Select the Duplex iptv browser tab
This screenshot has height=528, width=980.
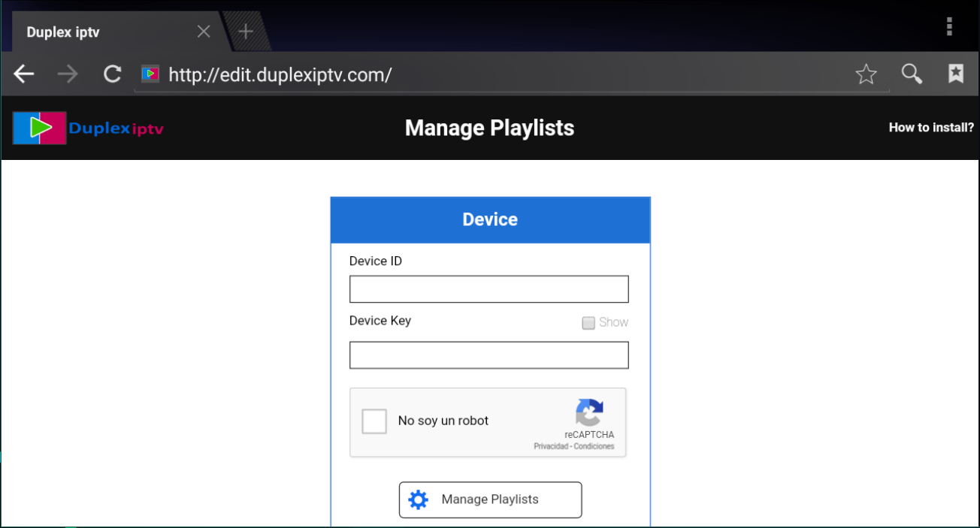click(116, 32)
